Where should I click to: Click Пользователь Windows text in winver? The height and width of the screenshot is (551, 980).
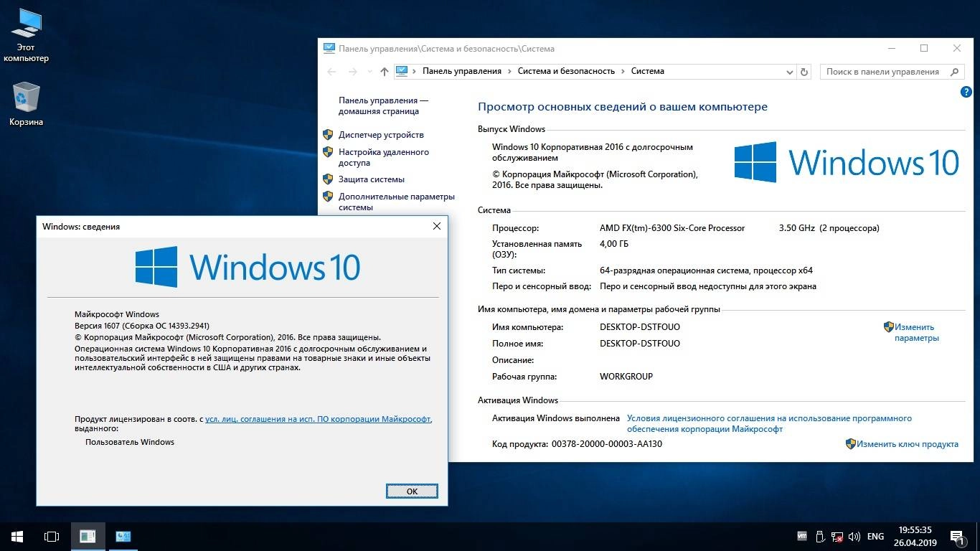[130, 442]
